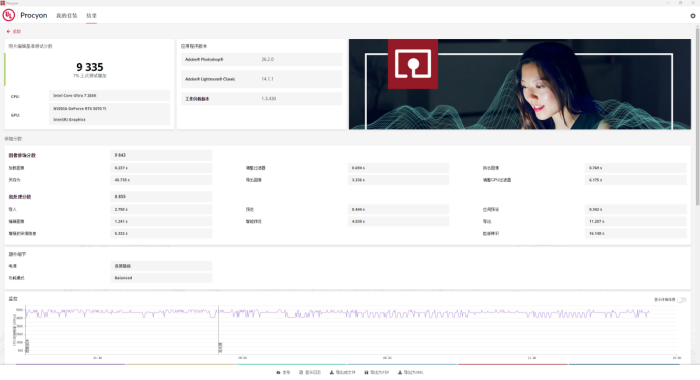The width and height of the screenshot is (700, 380).
Task: Click the Intel Core Ultra CPU field
Action: [x=109, y=96]
